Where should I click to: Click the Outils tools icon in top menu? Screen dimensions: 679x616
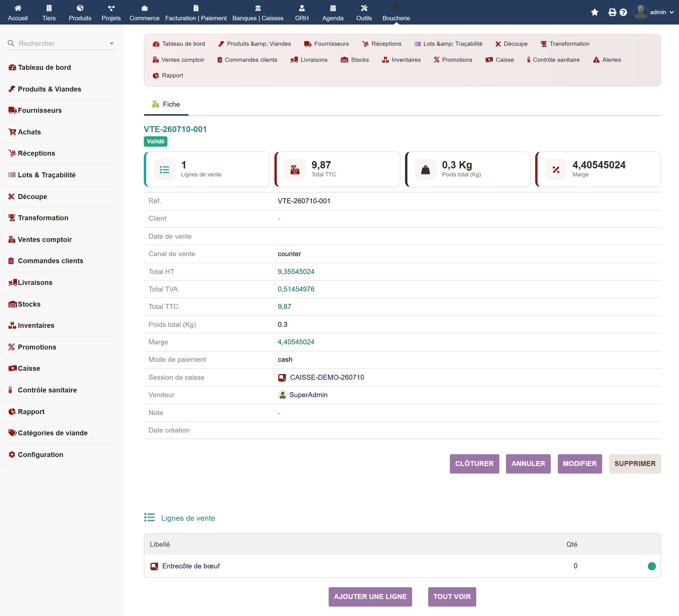pyautogui.click(x=364, y=8)
